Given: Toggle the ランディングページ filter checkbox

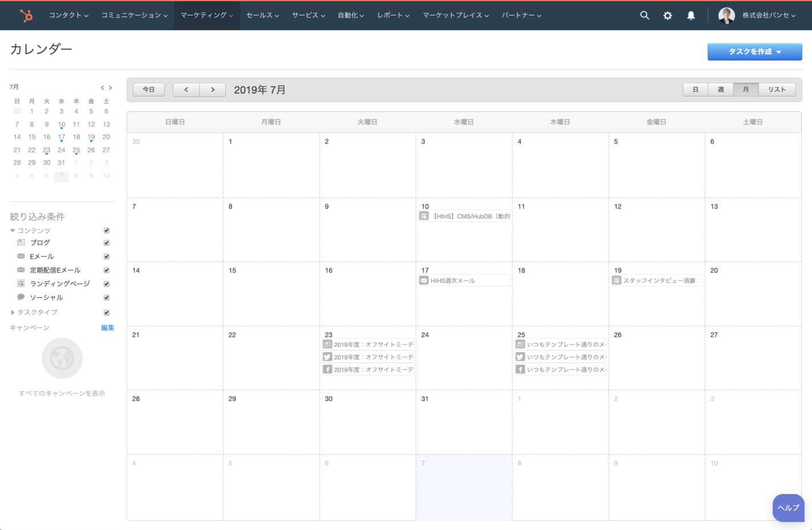Looking at the screenshot, I should (x=107, y=284).
